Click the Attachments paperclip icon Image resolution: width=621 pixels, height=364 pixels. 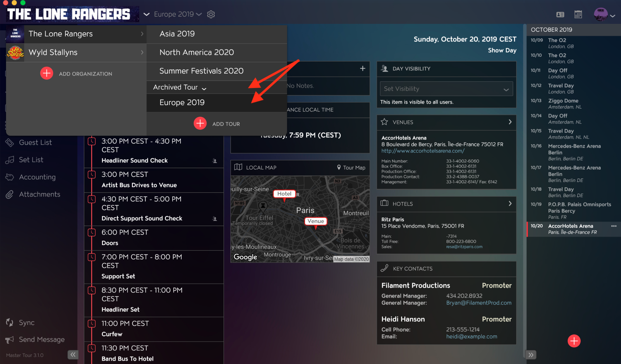point(9,194)
